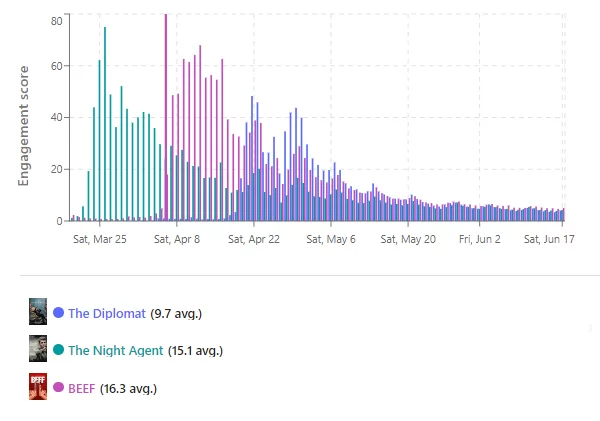
Task: Select the Sat, Apr 22 date label
Action: pos(253,240)
